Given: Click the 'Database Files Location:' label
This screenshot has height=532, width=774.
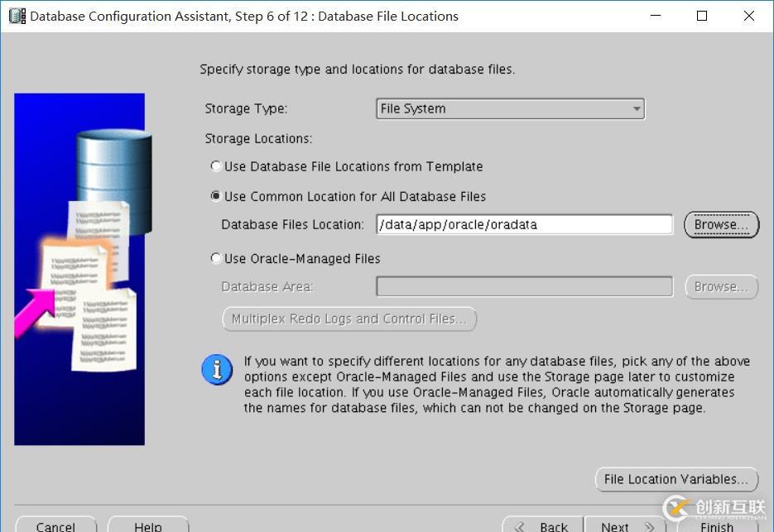Looking at the screenshot, I should pyautogui.click(x=292, y=224).
